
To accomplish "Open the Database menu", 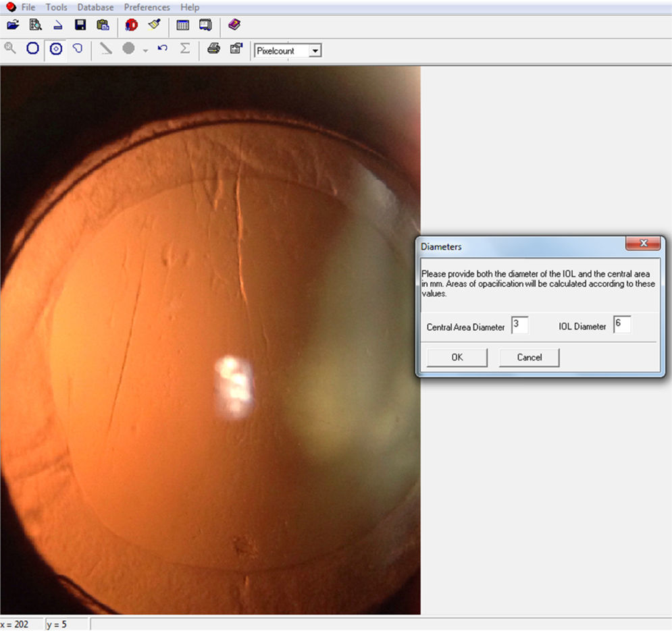I will [95, 7].
